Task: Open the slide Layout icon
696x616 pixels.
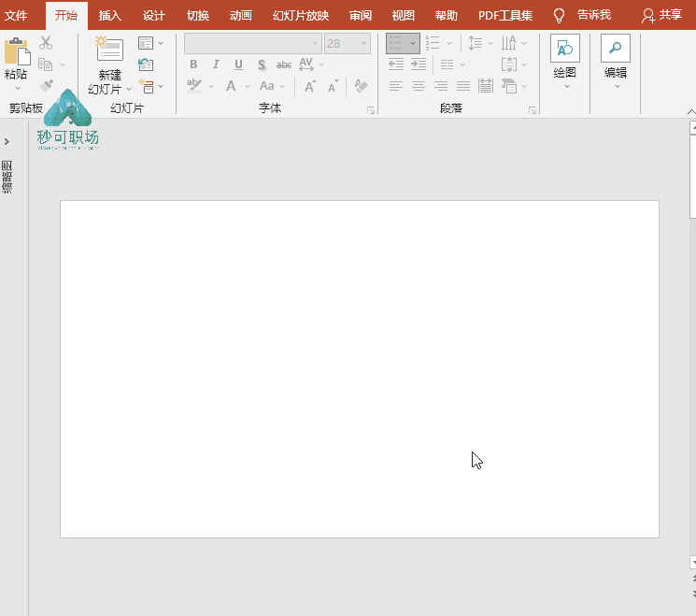Action: click(x=146, y=44)
